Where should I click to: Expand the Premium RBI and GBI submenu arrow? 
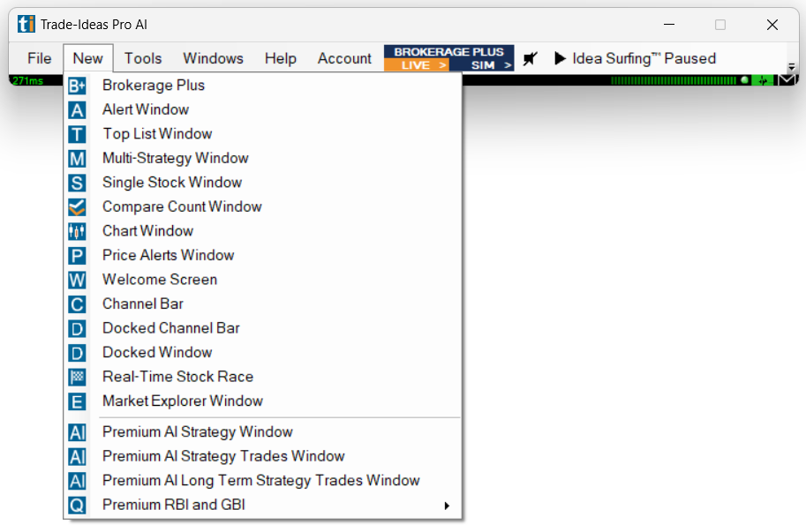pyautogui.click(x=447, y=506)
